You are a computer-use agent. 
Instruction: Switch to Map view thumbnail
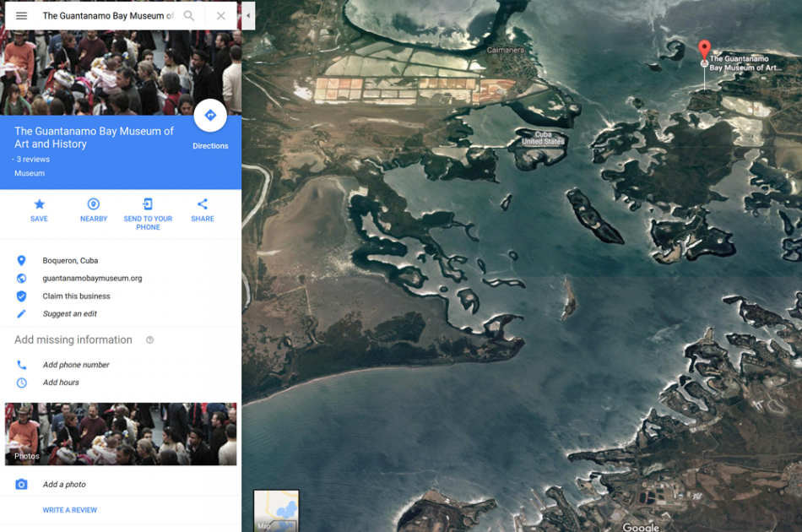(276, 511)
